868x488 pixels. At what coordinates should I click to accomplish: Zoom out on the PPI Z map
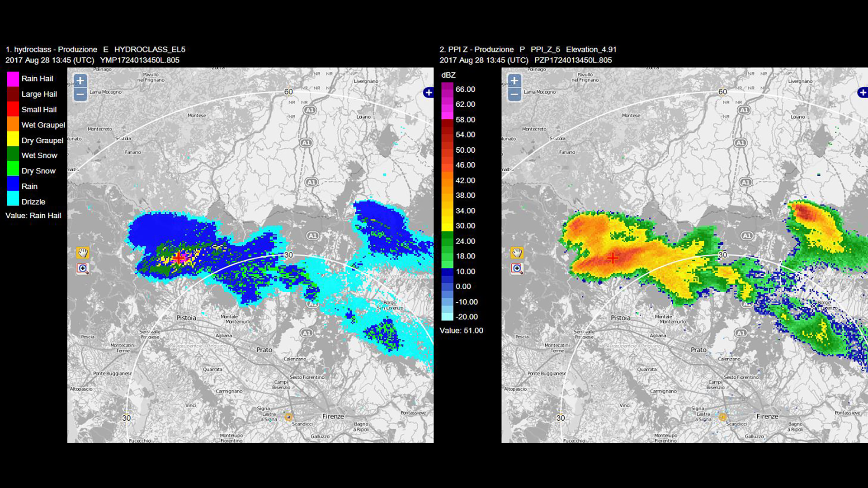[514, 94]
